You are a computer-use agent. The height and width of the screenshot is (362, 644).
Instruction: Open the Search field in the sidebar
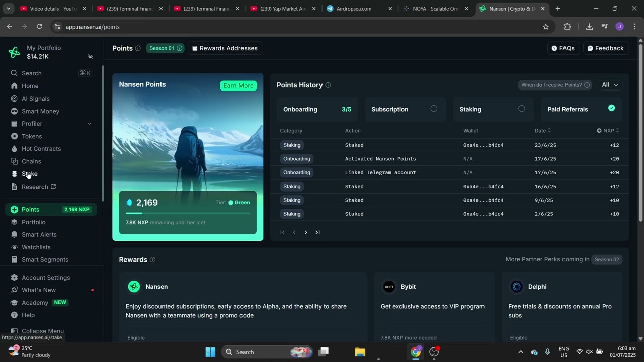(x=51, y=73)
